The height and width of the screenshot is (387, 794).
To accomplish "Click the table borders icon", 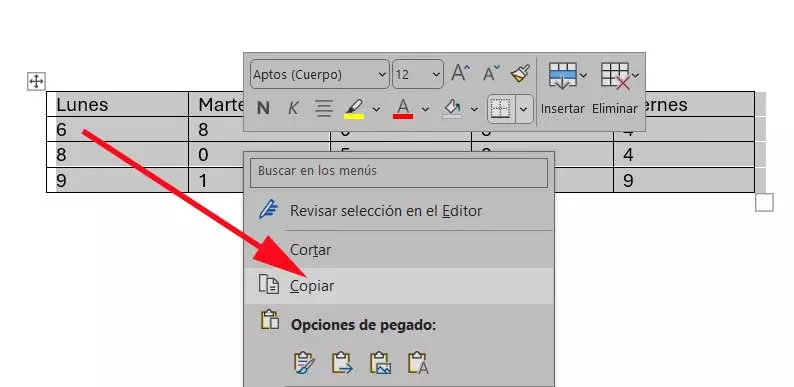I will (x=501, y=108).
